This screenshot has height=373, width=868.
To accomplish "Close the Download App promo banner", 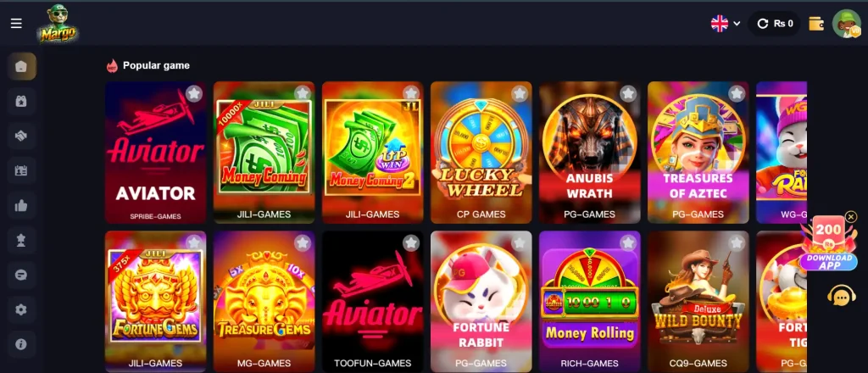I will (x=851, y=217).
